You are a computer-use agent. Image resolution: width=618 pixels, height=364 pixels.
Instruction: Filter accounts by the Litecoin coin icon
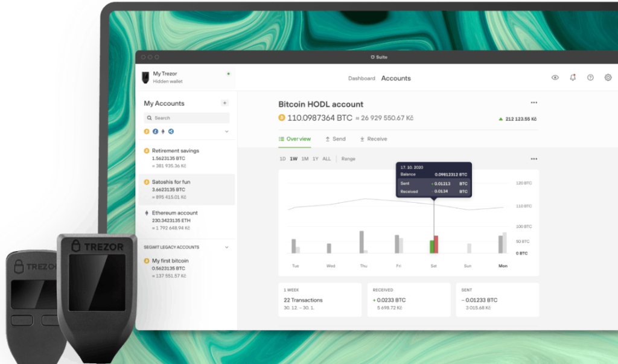click(155, 131)
